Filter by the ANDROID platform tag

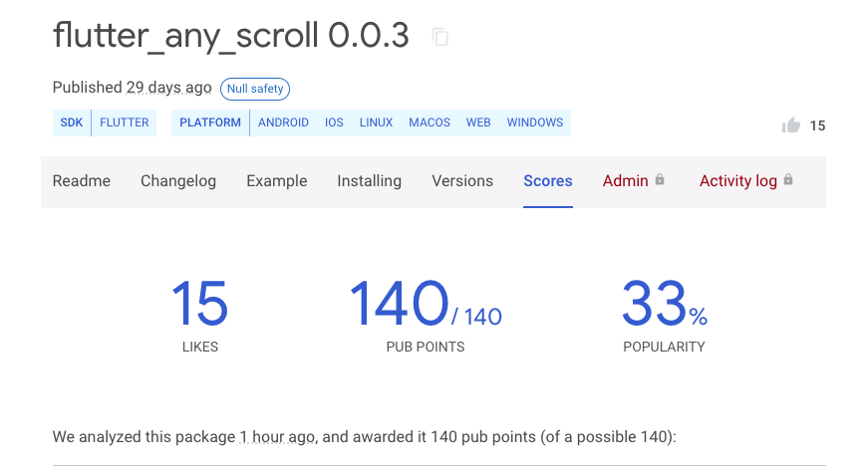283,122
